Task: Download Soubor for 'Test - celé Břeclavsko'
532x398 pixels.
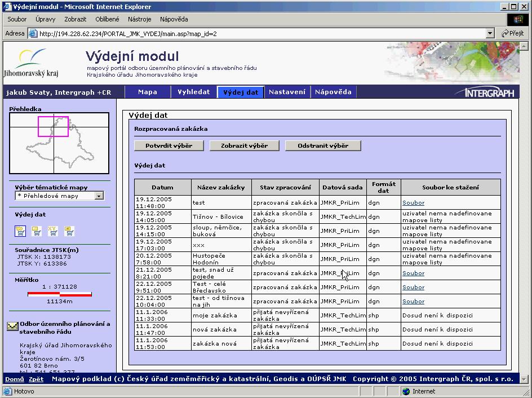Action: pyautogui.click(x=413, y=287)
